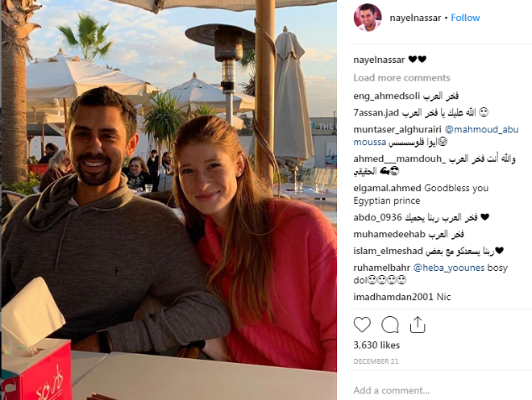The image size is (532, 400).
Task: Follow the nayelnassar account
Action: pos(465,18)
